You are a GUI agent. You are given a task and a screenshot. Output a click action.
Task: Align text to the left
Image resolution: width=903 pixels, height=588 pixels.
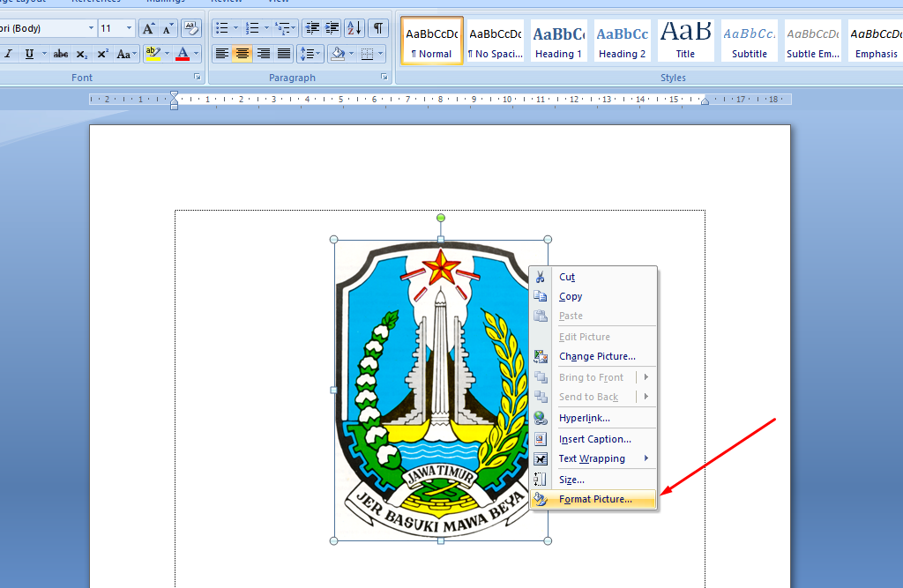click(x=221, y=54)
